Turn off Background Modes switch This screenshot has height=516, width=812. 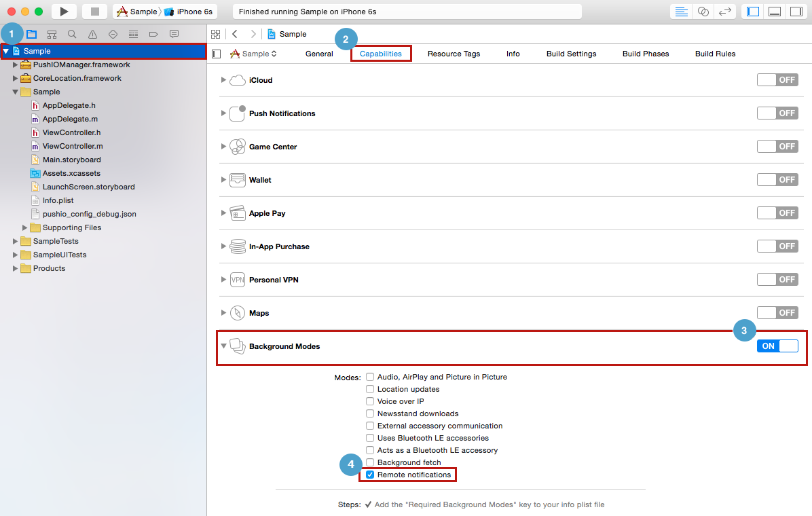click(777, 346)
